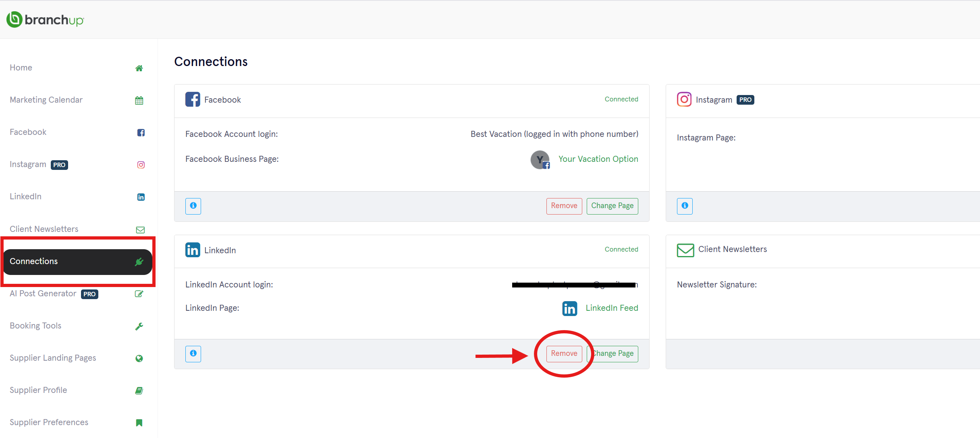980x438 pixels.
Task: Open the LinkedIn card info icon
Action: click(193, 353)
